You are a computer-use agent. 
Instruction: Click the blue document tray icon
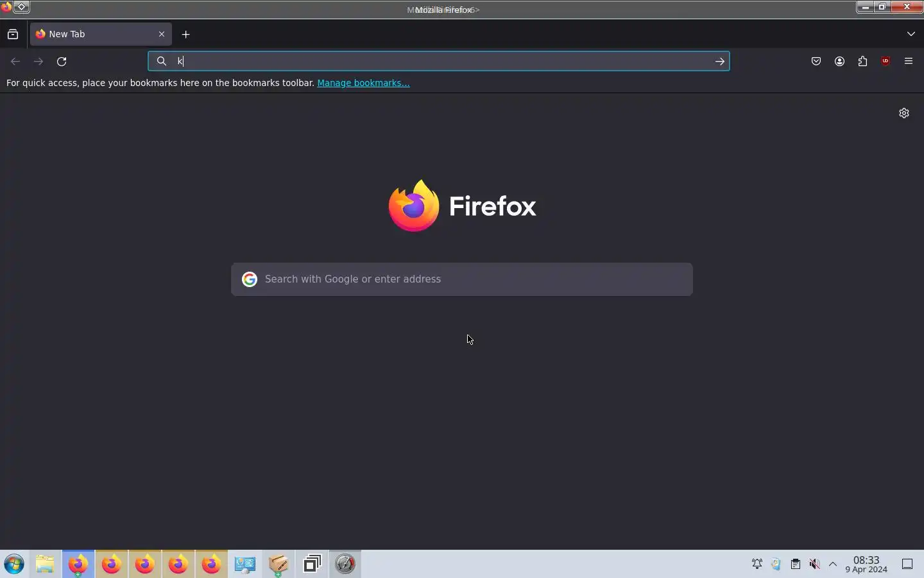[x=777, y=565]
